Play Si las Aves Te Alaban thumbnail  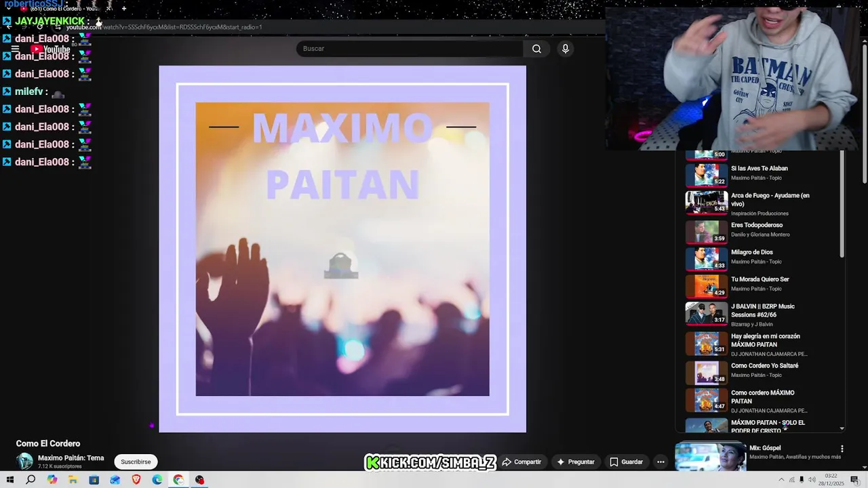tap(706, 174)
